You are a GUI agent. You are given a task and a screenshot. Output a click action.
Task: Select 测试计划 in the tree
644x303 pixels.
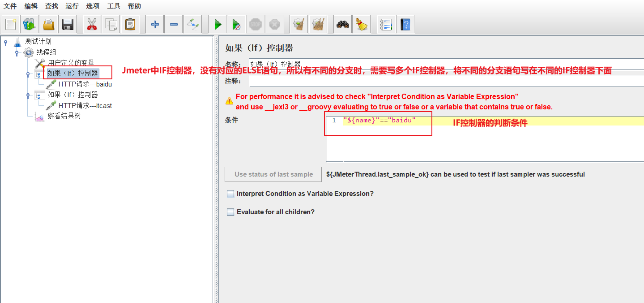click(38, 42)
